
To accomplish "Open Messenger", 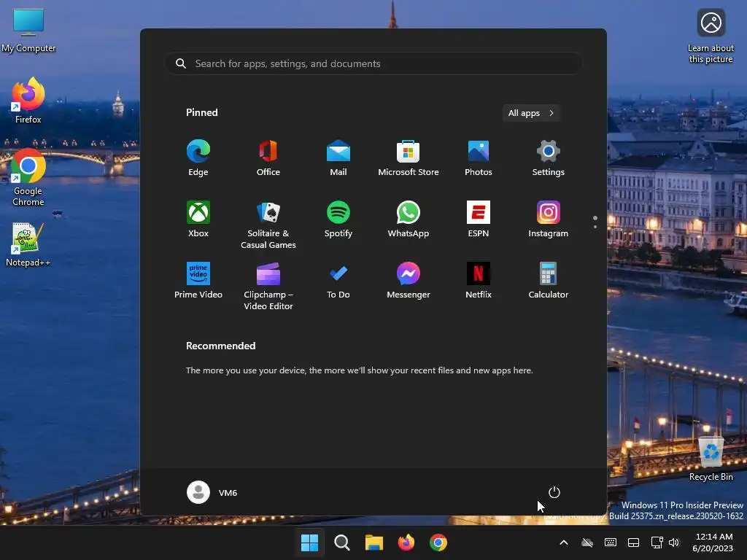I will (x=409, y=281).
